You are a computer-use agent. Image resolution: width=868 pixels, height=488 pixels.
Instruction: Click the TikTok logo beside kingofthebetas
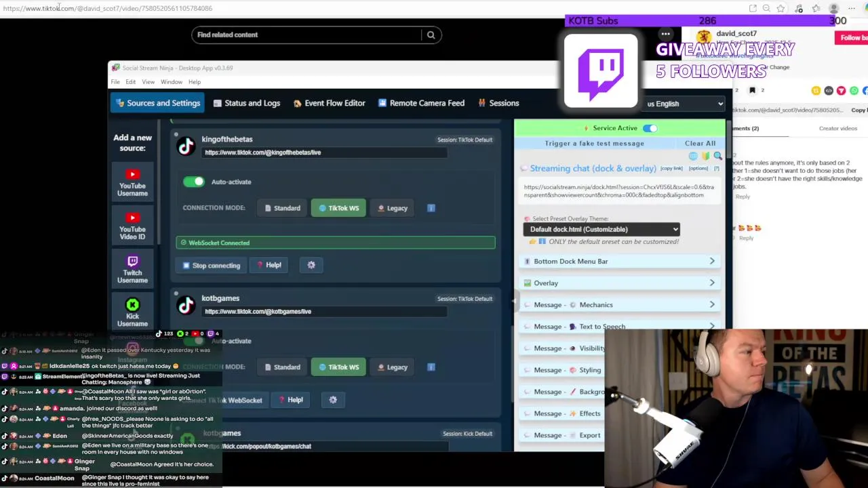186,146
